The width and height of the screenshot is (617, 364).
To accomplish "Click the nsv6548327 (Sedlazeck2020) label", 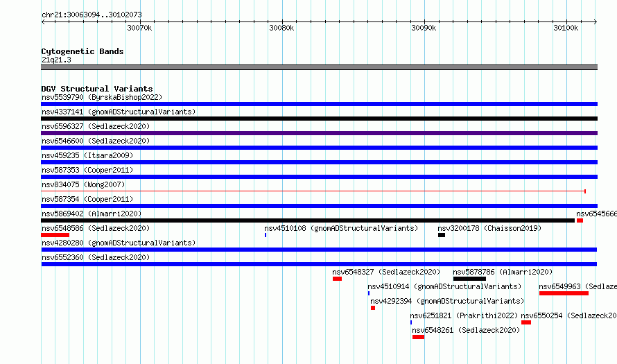I will tap(386, 272).
